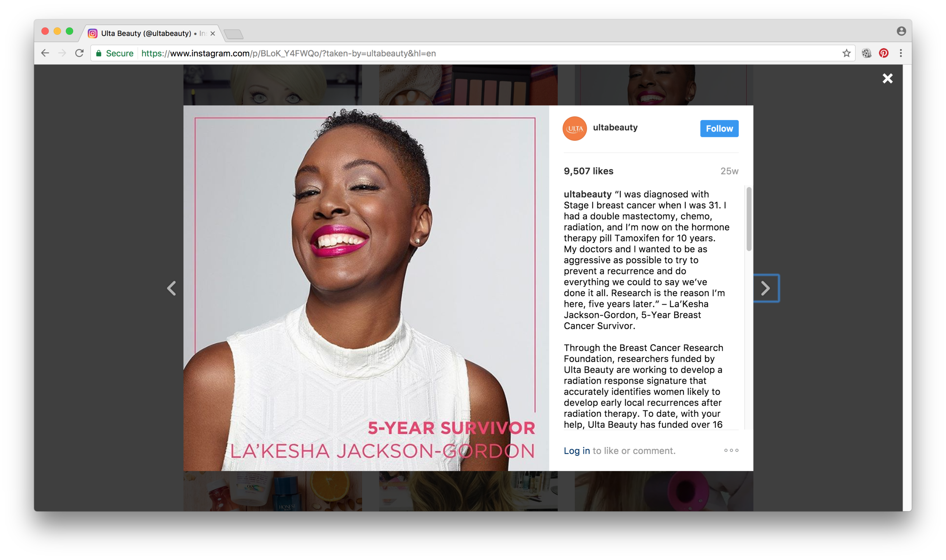Click the Instagram favicon in the tab
This screenshot has width=946, height=560.
pos(92,33)
